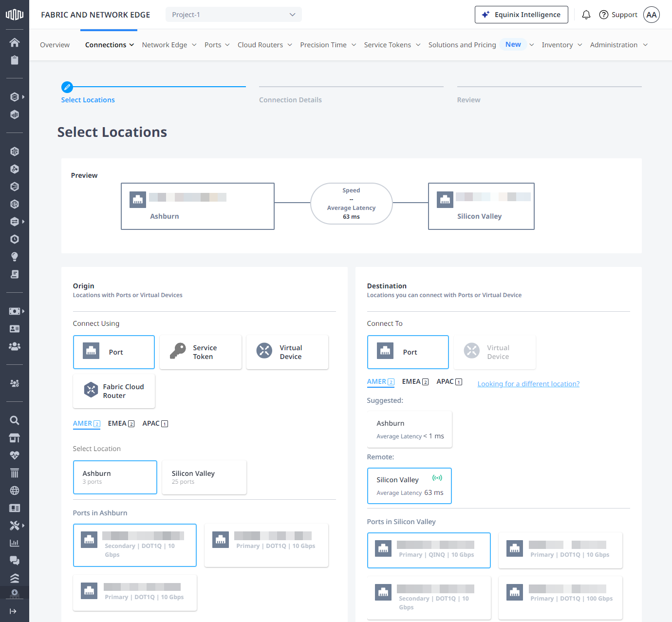This screenshot has width=672, height=622.
Task: Open the lightbulb icon in the sidebar
Action: pyautogui.click(x=15, y=257)
